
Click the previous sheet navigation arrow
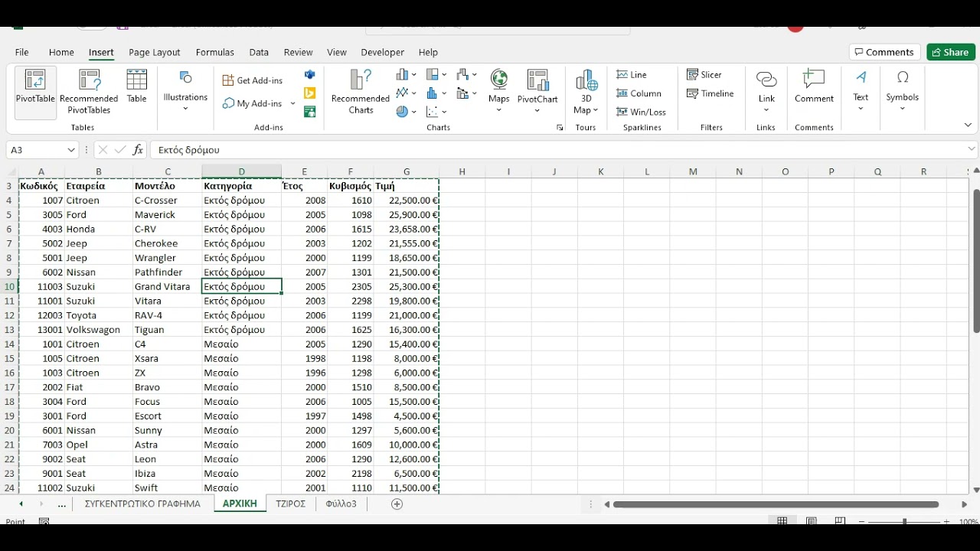pos(21,504)
